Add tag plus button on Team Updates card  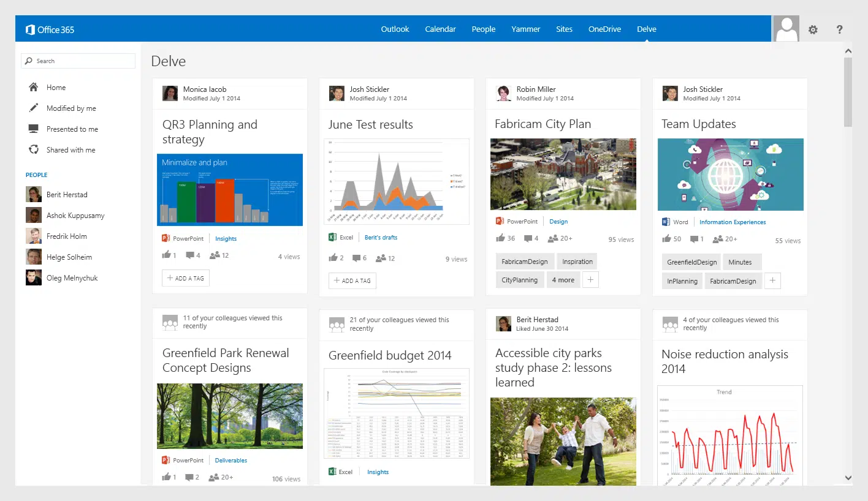772,281
